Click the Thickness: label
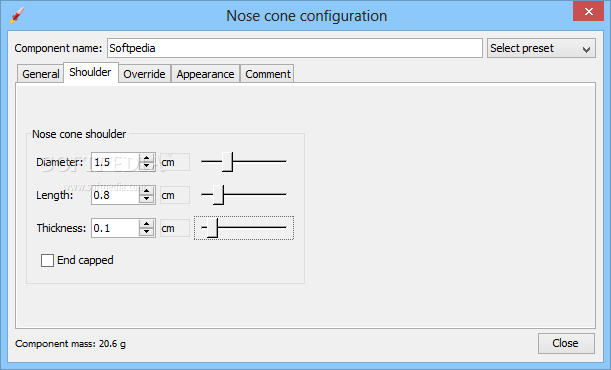Image resolution: width=611 pixels, height=370 pixels. (61, 228)
